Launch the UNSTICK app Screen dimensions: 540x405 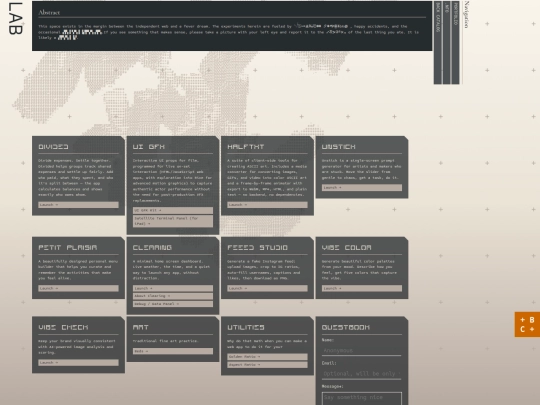click(x=362, y=188)
